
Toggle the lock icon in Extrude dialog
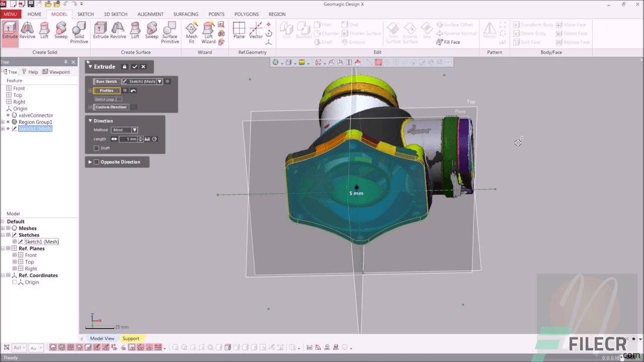coord(125,66)
